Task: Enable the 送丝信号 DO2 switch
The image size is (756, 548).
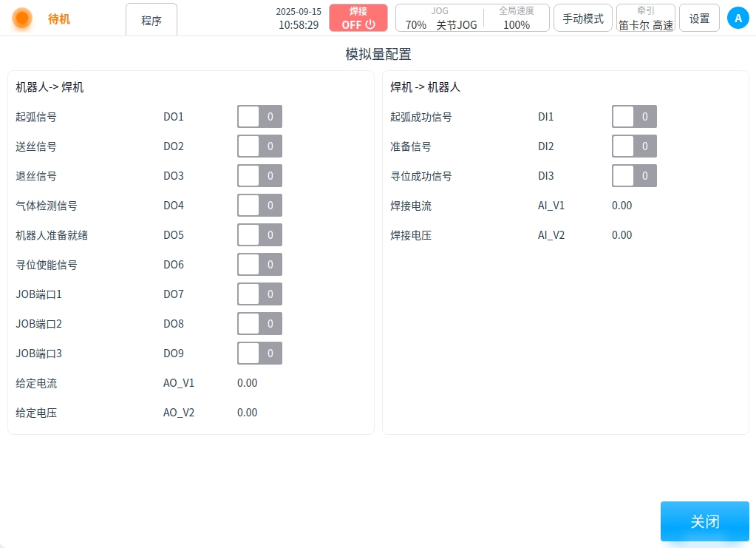Action: [259, 146]
